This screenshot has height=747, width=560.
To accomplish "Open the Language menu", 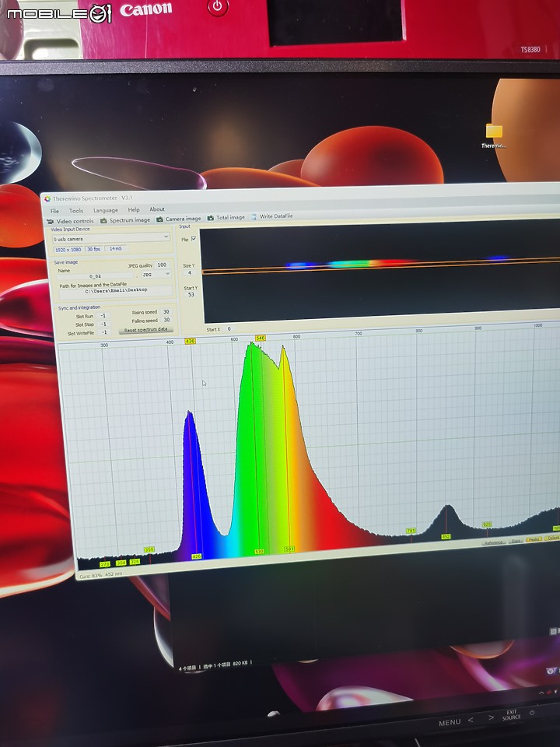I will [105, 210].
